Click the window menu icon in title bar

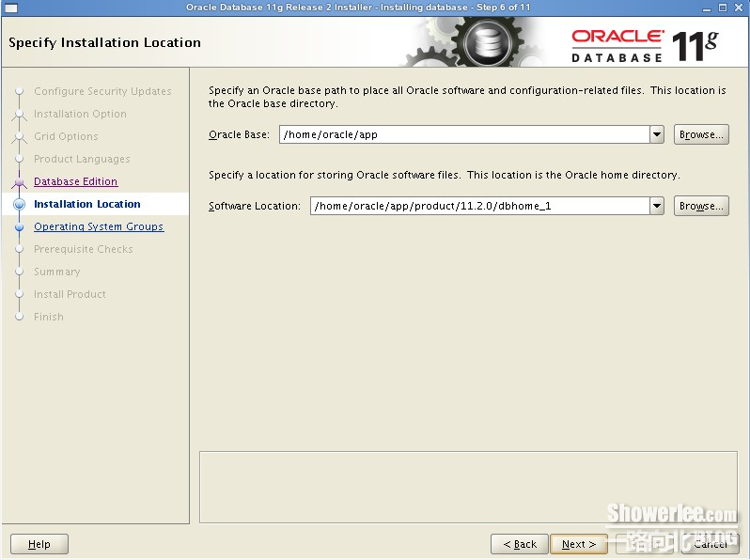click(x=11, y=8)
